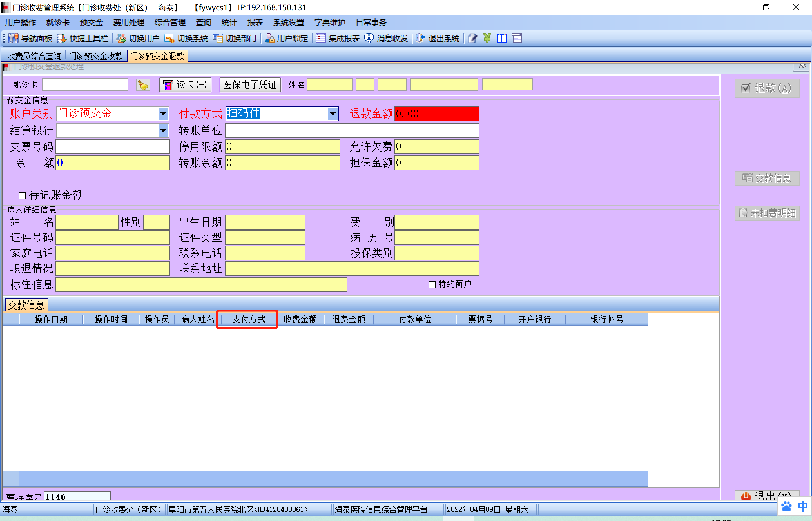Click the green yen currency toolbar icon
The image size is (812, 521).
click(487, 38)
